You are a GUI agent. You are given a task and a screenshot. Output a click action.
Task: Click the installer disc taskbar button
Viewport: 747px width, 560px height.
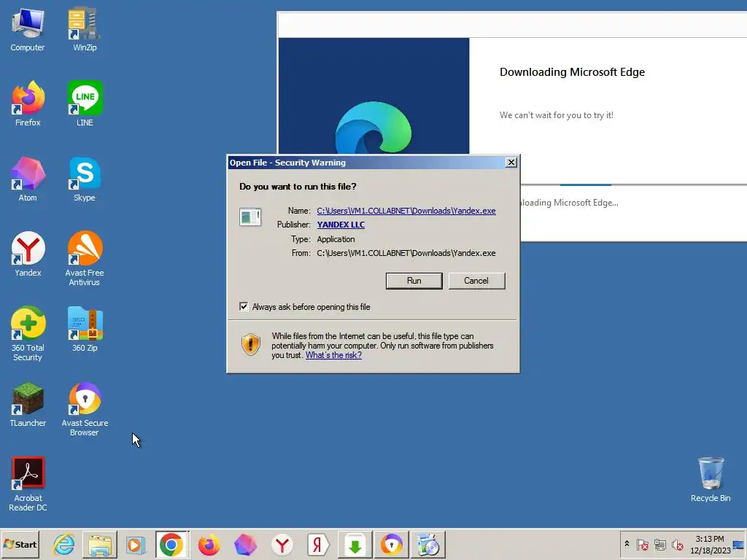pyautogui.click(x=427, y=544)
